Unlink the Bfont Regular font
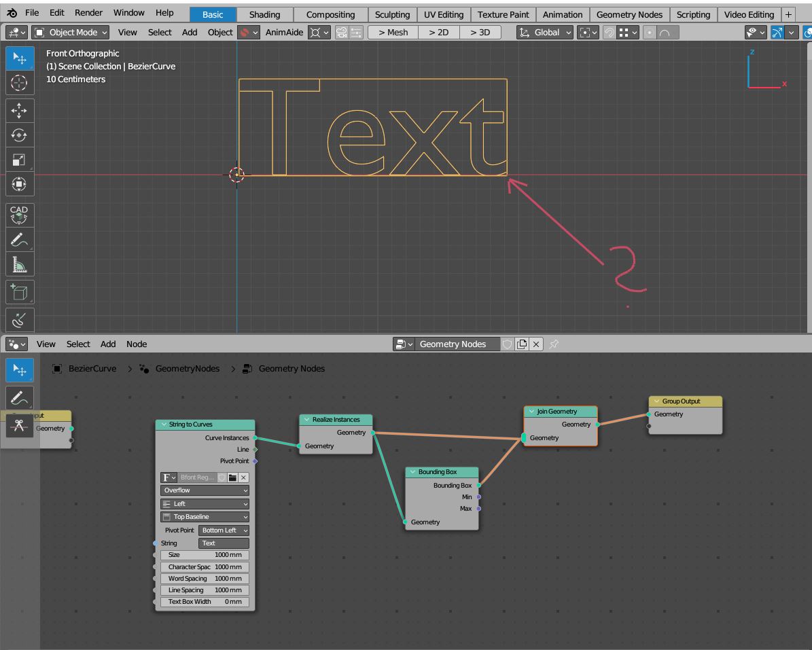Image resolution: width=812 pixels, height=650 pixels. click(x=243, y=477)
